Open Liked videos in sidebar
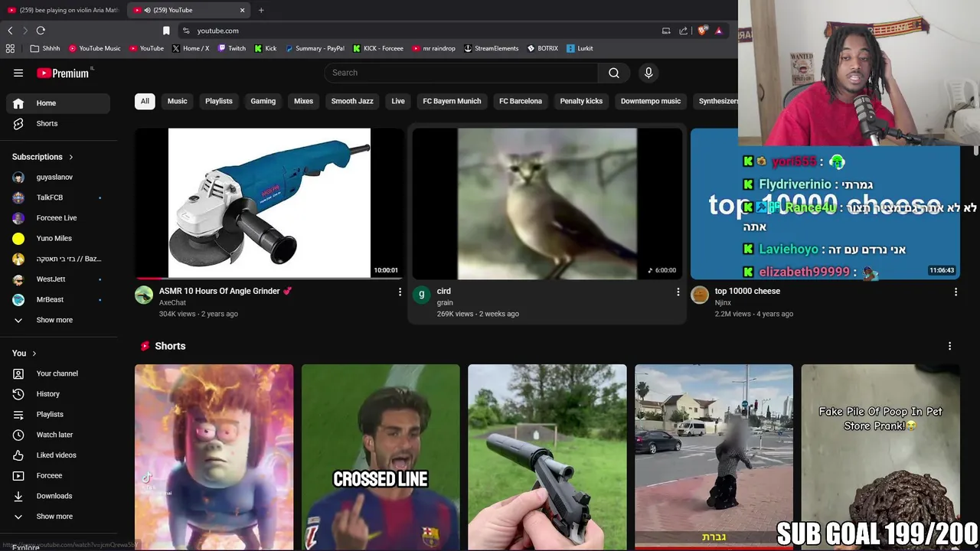980x551 pixels. click(58, 455)
